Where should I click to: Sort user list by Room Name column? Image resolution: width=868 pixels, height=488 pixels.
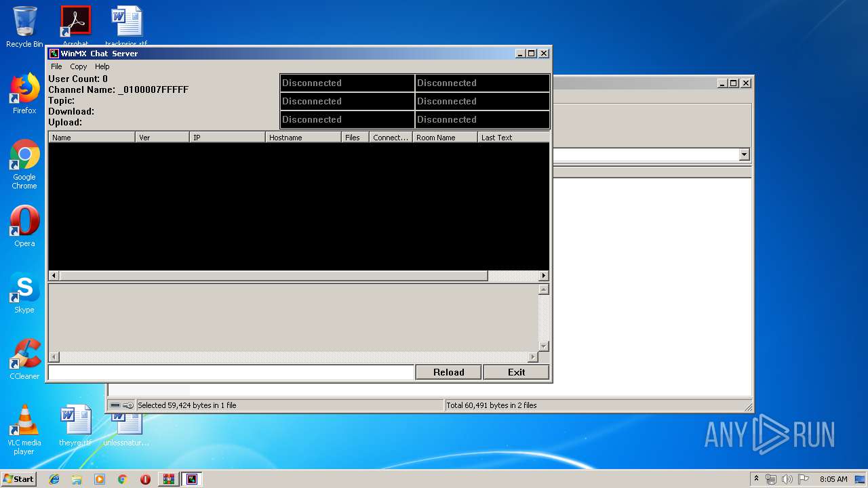445,137
